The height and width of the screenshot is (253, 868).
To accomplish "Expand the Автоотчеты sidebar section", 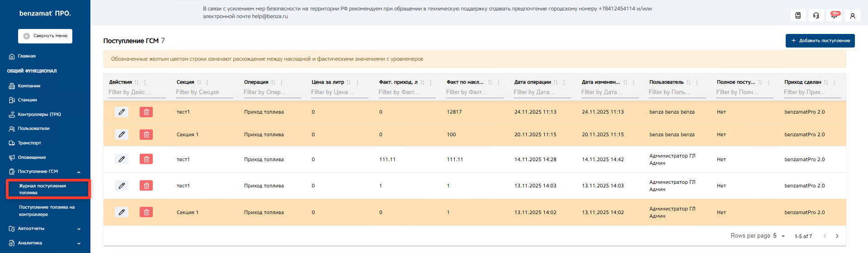I will point(79,229).
